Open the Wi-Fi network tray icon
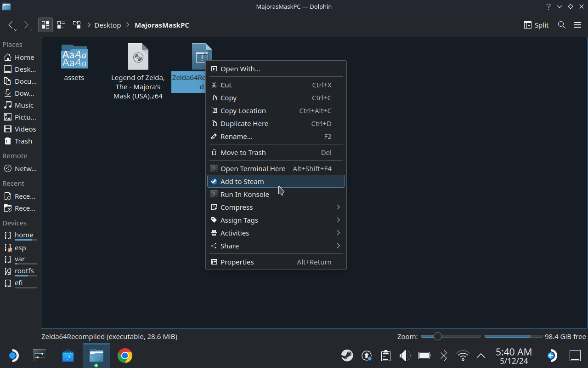Viewport: 588px width, 368px height. click(463, 356)
